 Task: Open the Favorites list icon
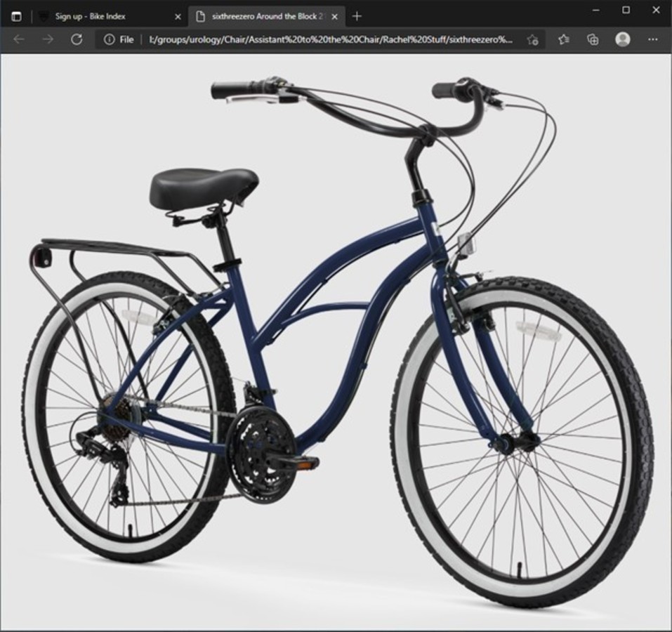point(562,40)
